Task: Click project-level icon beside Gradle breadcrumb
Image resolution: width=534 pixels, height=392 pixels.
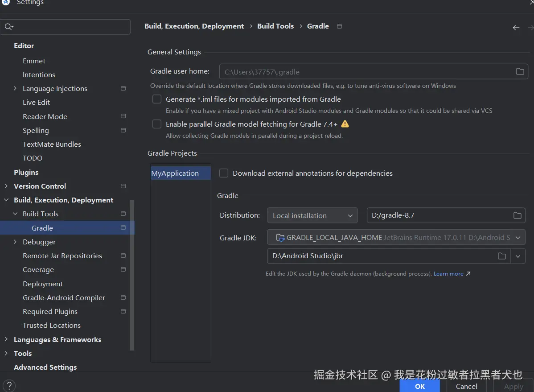Action: 339,26
